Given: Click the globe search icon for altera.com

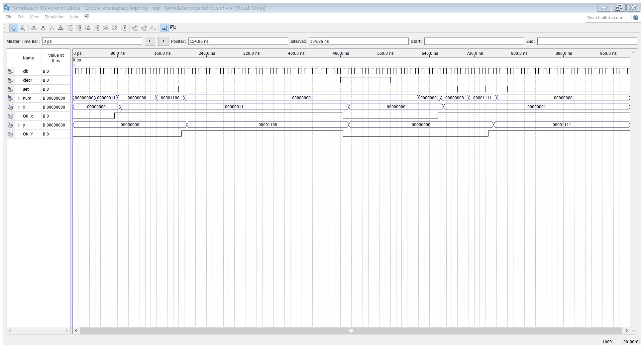Looking at the screenshot, I should [636, 18].
